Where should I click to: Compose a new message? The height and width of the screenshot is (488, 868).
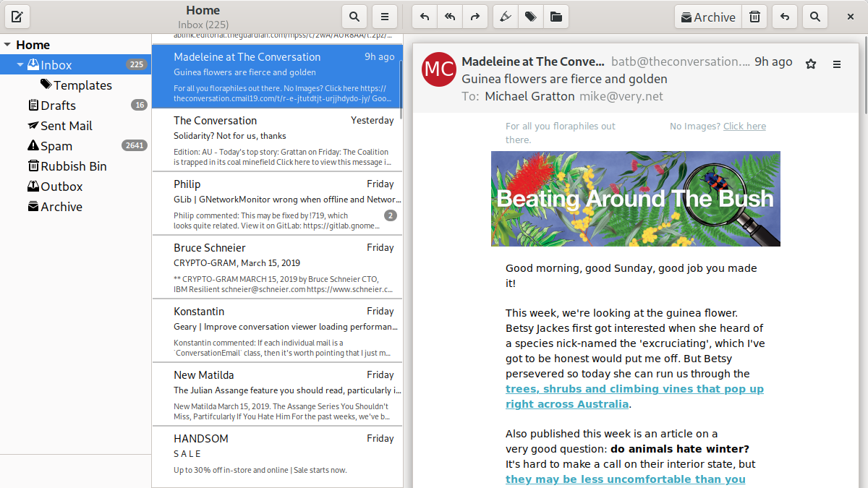(17, 16)
